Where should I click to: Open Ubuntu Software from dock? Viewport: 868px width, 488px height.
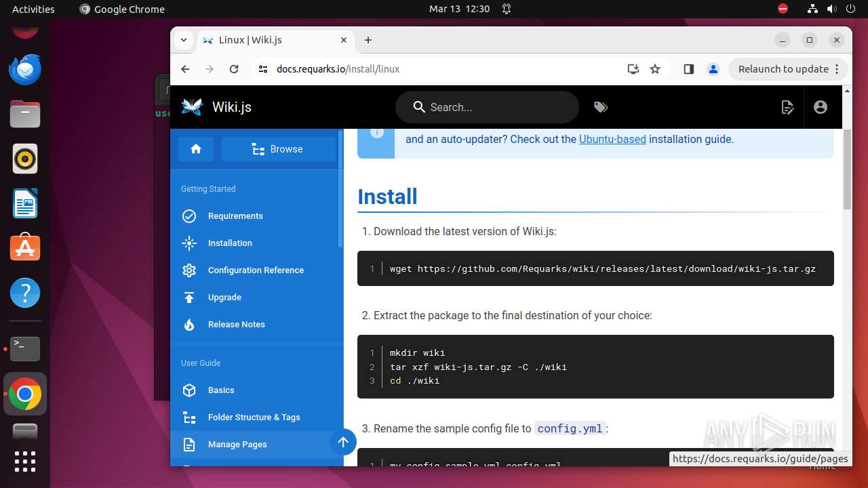[x=25, y=248]
